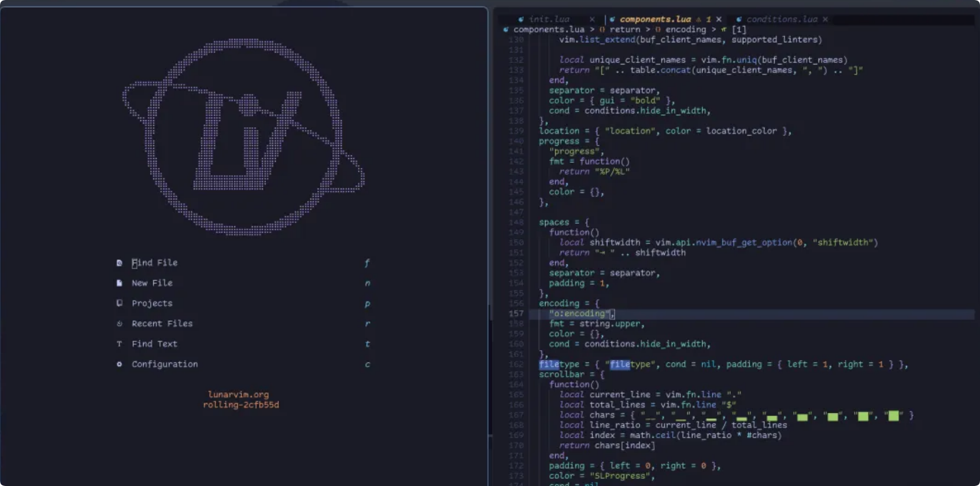Click the warning icon on components.lua tab
This screenshot has width=980, height=486.
[698, 20]
